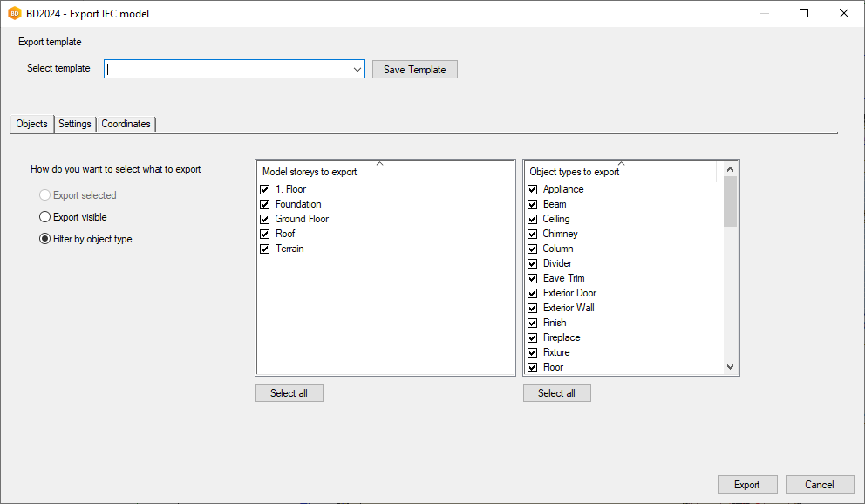Click the down arrow of the object types scrollbar
Viewport: 865px width, 504px height.
731,367
